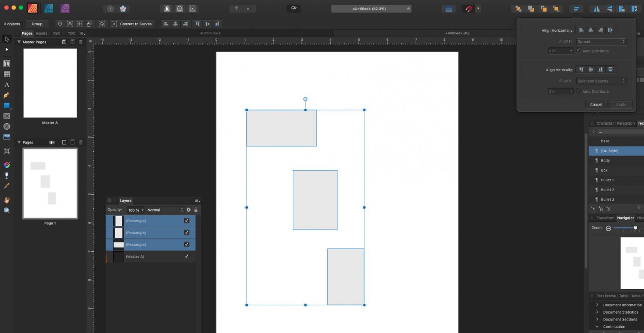Choose the Rectangle shape tool
Image resolution: width=644 pixels, height=333 pixels.
click(6, 106)
